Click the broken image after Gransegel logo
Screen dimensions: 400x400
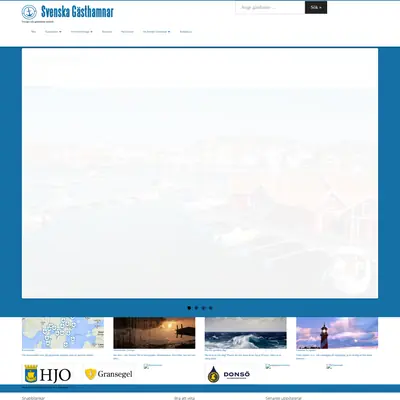(x=153, y=366)
